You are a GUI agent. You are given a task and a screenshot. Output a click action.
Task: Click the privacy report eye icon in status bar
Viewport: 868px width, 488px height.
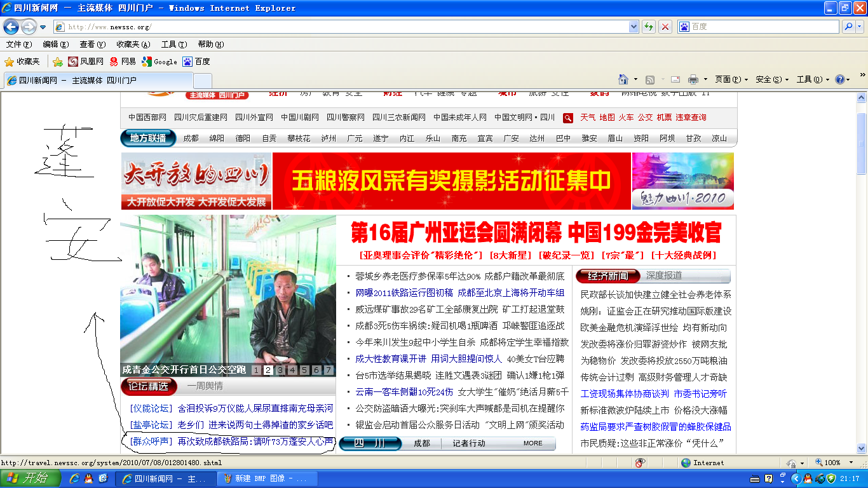point(641,463)
